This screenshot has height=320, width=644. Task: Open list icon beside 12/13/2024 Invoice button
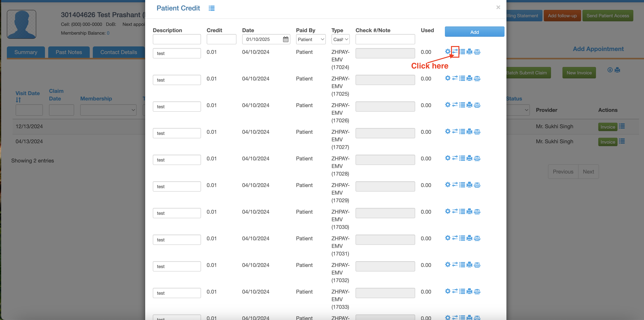click(622, 126)
